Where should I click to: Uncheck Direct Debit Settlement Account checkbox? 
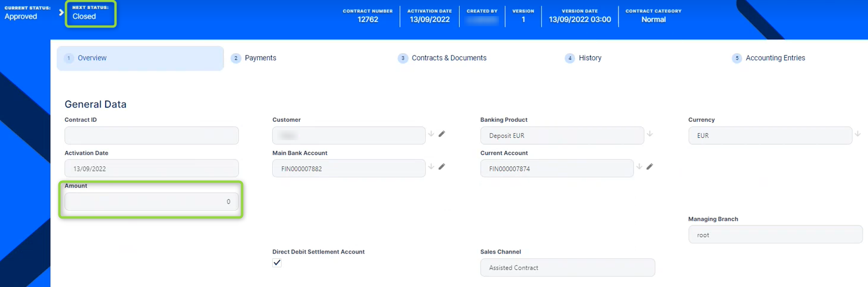tap(277, 263)
